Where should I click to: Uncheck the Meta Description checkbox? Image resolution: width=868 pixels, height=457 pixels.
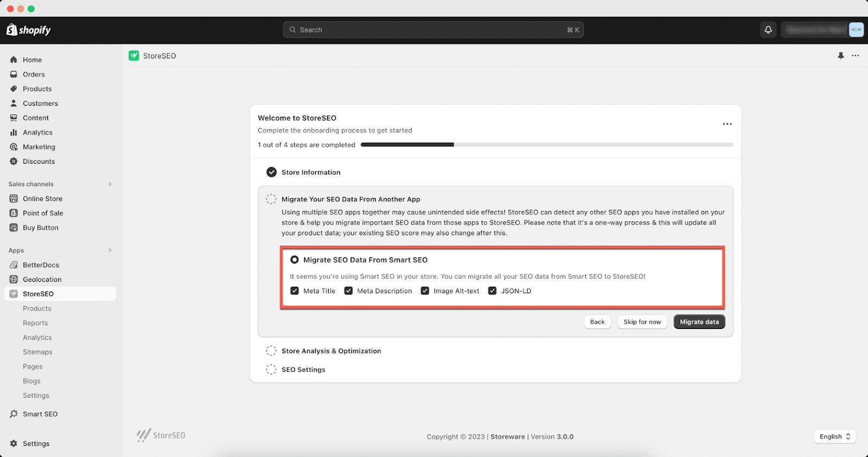pyautogui.click(x=348, y=291)
